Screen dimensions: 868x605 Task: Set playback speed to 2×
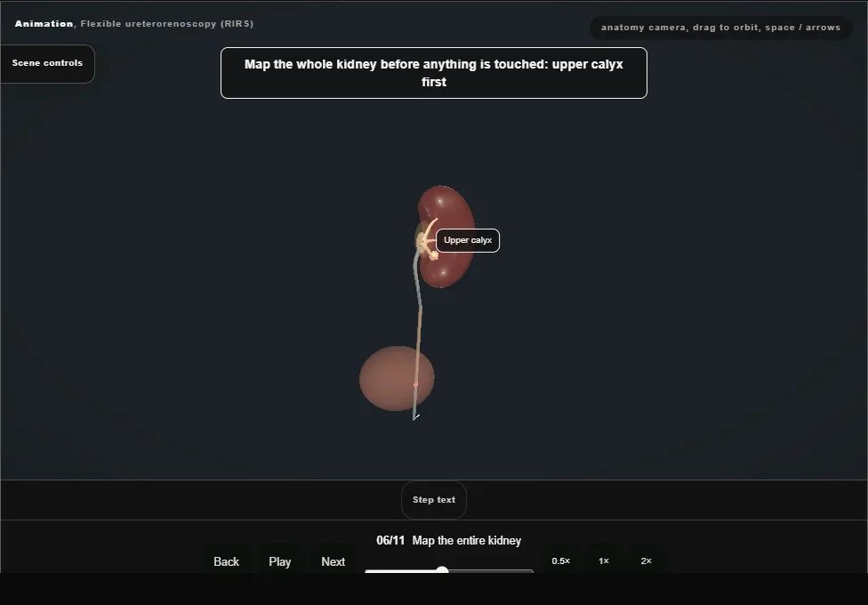[x=646, y=561]
